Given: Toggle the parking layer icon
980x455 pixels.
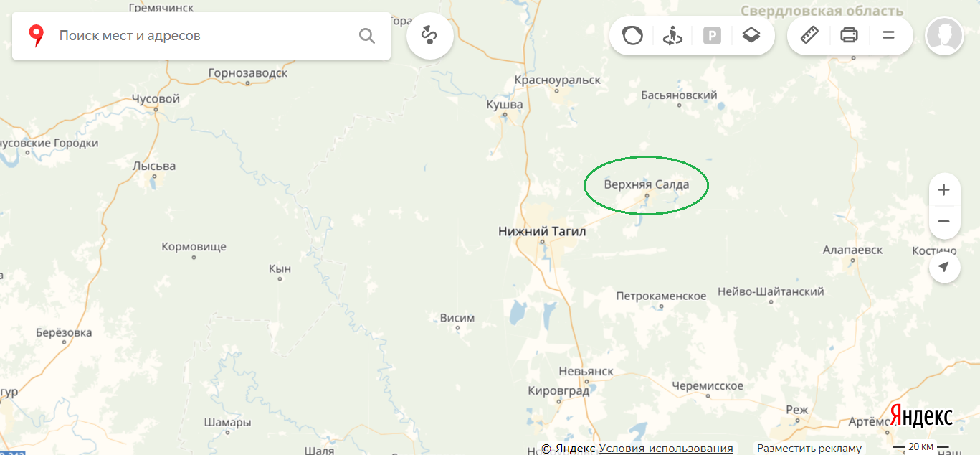Looking at the screenshot, I should click(712, 35).
